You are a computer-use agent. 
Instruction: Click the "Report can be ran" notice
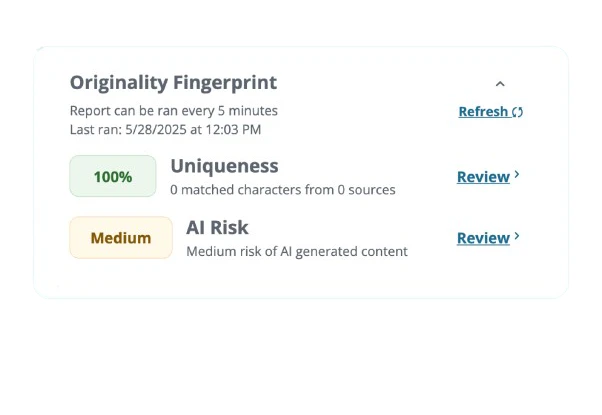(x=174, y=110)
